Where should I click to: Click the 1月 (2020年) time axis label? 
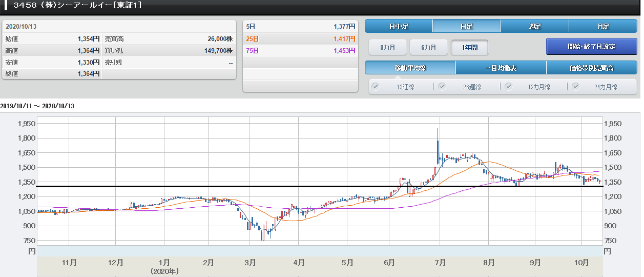pos(164,266)
